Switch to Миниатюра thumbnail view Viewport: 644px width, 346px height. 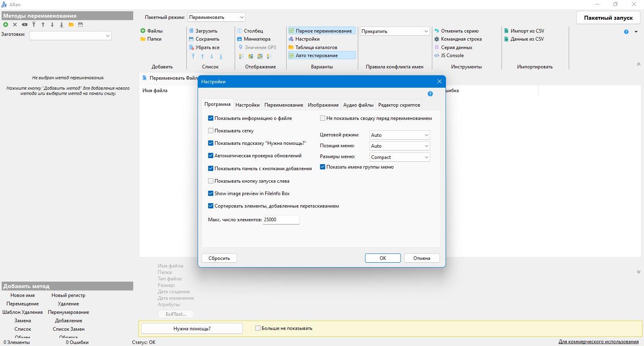pyautogui.click(x=254, y=39)
